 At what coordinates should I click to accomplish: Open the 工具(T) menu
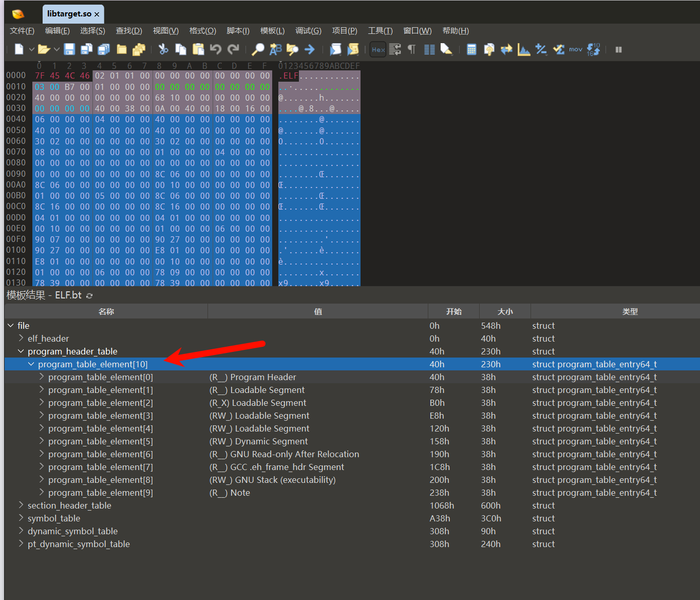point(380,31)
